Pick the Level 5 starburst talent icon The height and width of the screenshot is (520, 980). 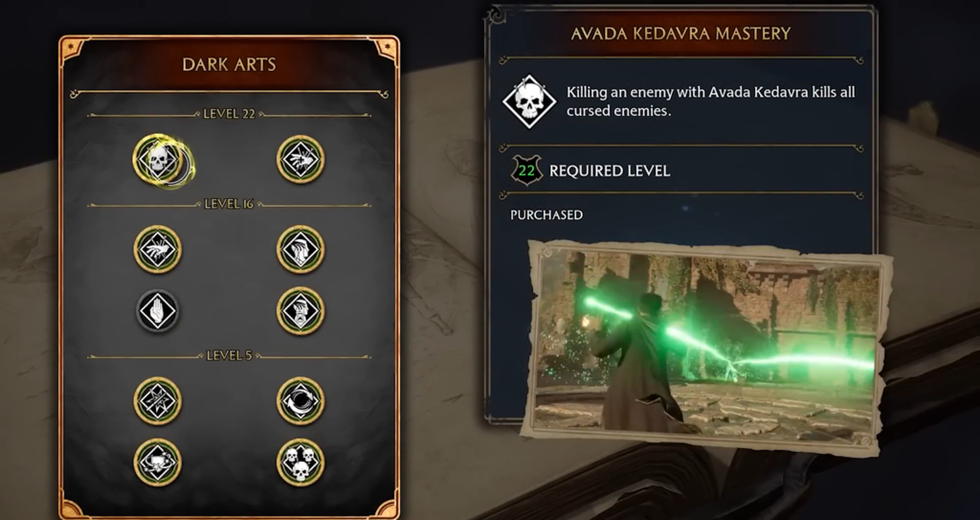(158, 401)
